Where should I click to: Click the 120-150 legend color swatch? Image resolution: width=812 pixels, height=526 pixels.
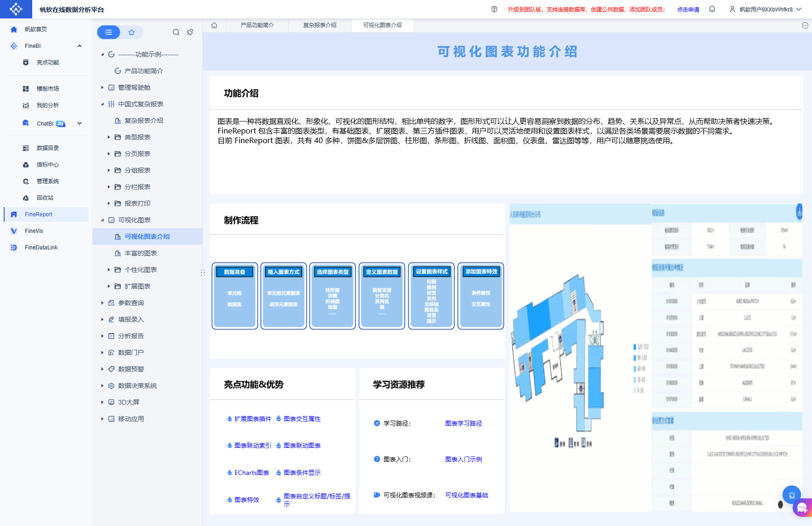tap(635, 347)
